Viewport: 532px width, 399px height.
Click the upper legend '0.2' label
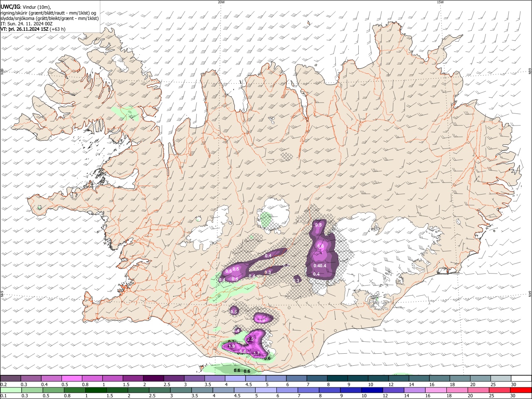pyautogui.click(x=3, y=384)
